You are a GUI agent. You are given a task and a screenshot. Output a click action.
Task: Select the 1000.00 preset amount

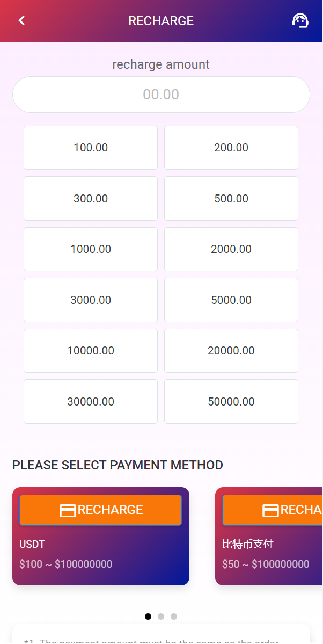click(90, 249)
